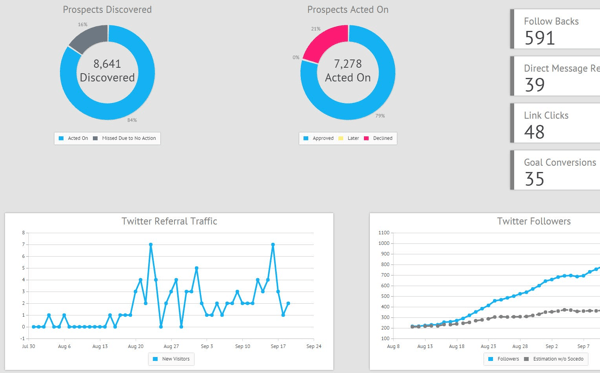
Task: Click the 500 y-axis value on Twitter Followers
Action: 385,296
